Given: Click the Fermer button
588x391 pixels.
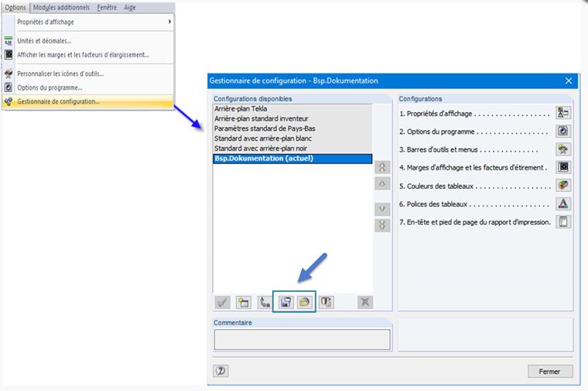Looking at the screenshot, I should click(x=550, y=371).
